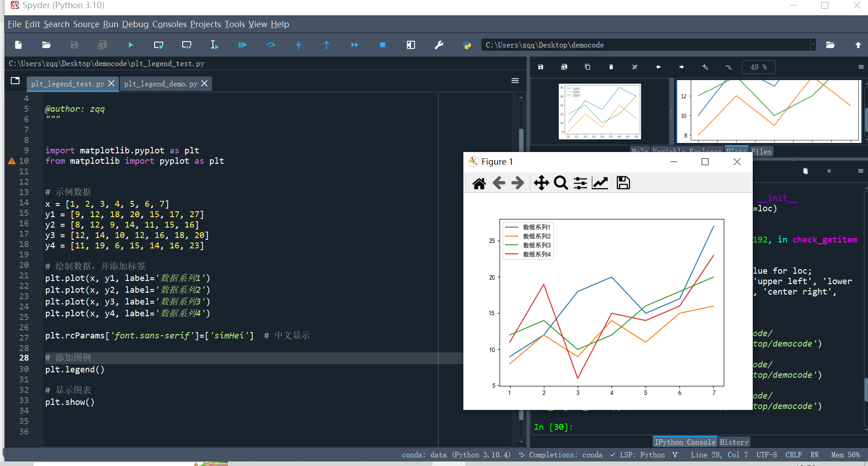This screenshot has width=868, height=466.
Task: Switch to plt_legend_demo.py tab
Action: (160, 84)
